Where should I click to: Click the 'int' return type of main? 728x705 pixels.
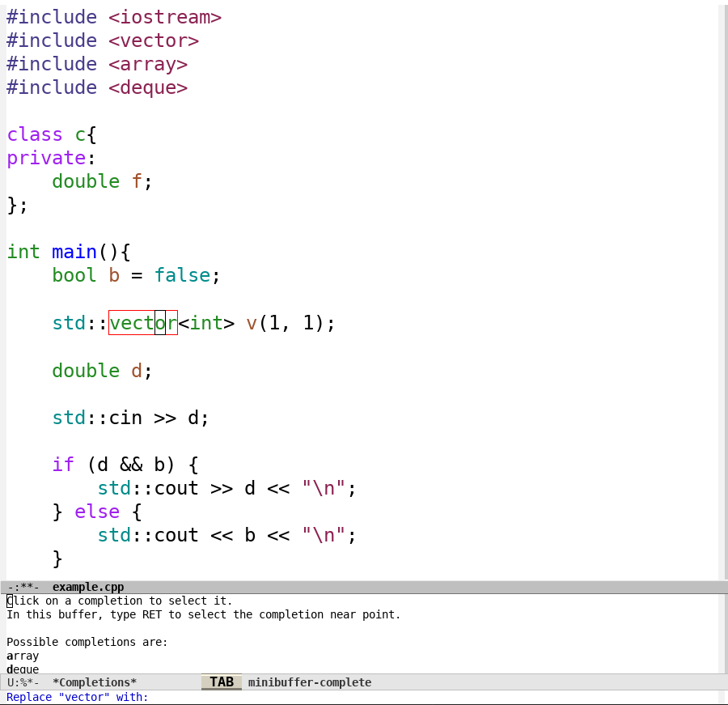pyautogui.click(x=23, y=252)
